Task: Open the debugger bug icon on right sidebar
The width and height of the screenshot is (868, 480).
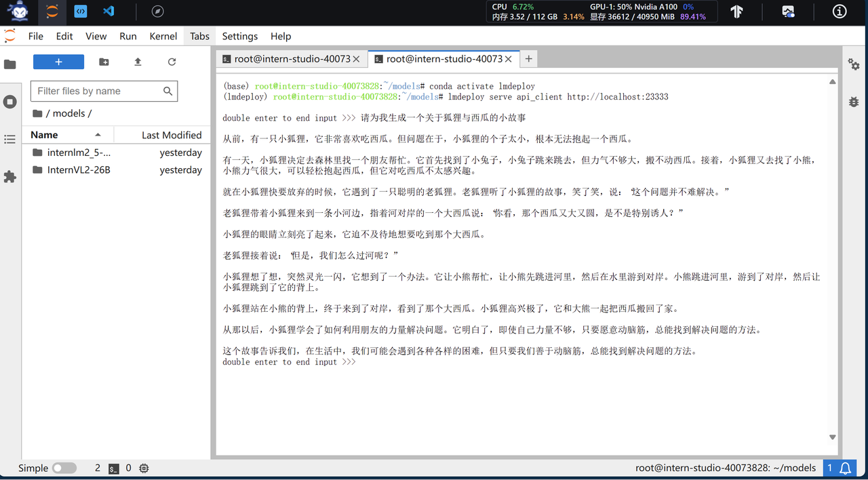Action: [x=854, y=102]
